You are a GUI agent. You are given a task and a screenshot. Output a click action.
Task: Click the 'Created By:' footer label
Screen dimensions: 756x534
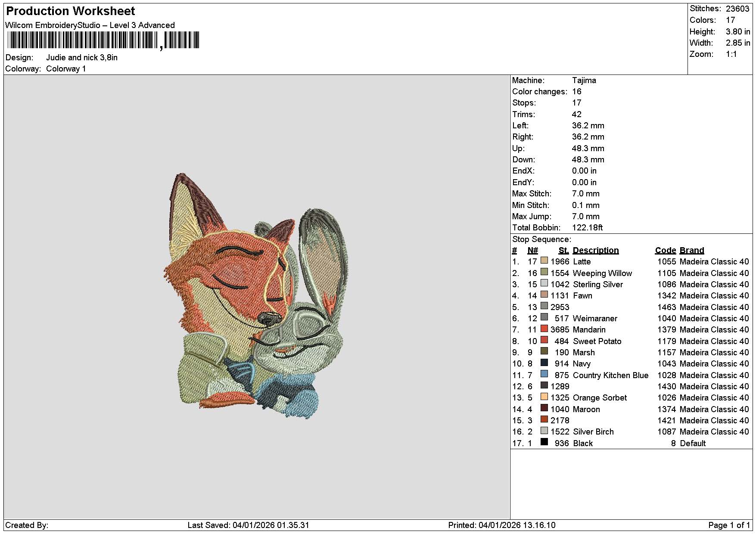(x=27, y=525)
